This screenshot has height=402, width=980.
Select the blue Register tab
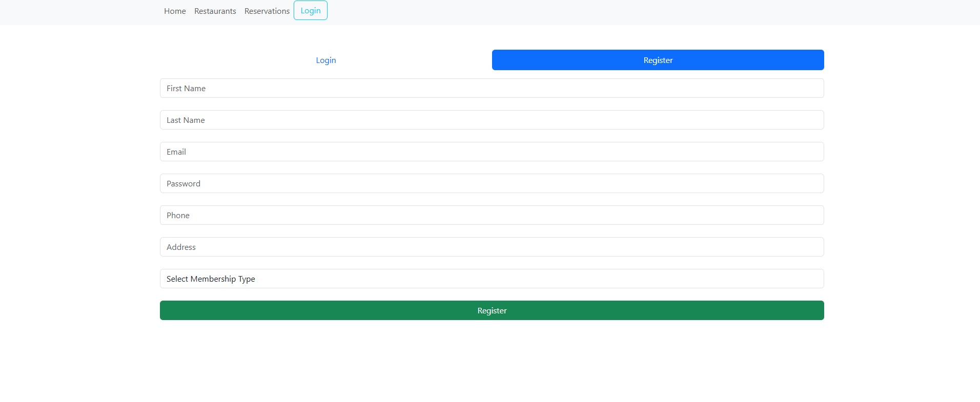coord(658,60)
